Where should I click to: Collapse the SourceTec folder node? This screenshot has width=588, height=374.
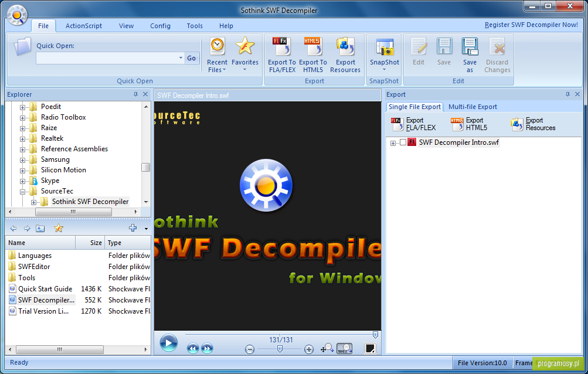coord(22,192)
